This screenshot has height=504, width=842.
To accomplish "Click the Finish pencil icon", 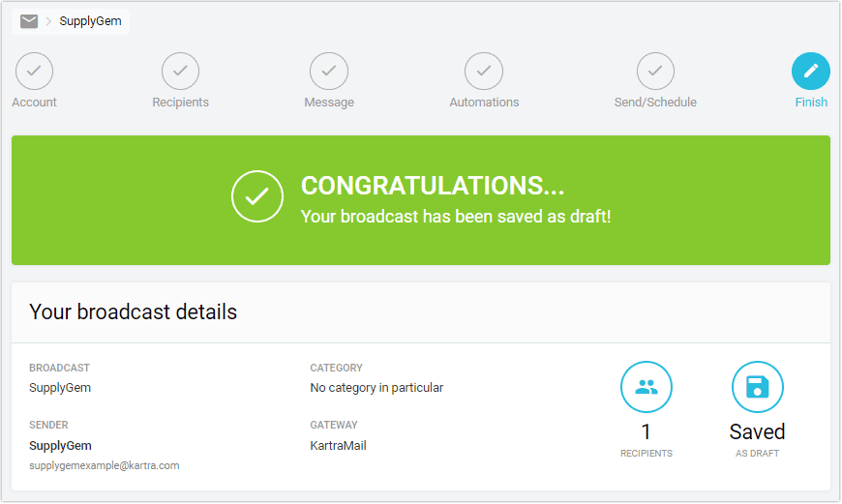I will 811,71.
